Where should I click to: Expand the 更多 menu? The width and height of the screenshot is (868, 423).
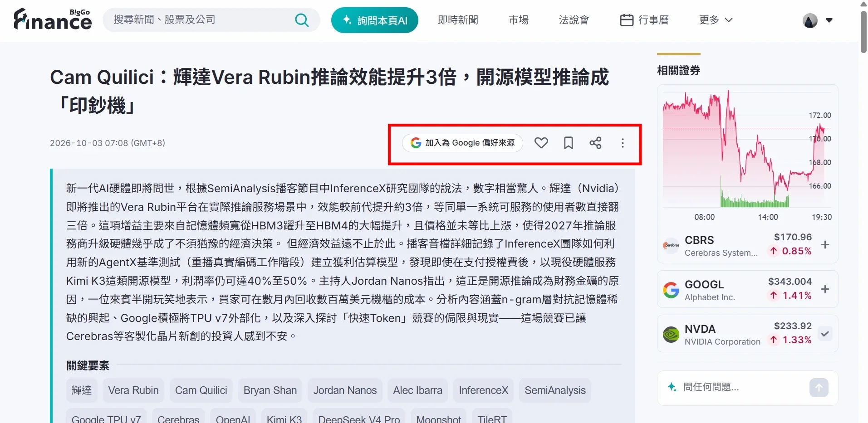[x=716, y=20]
